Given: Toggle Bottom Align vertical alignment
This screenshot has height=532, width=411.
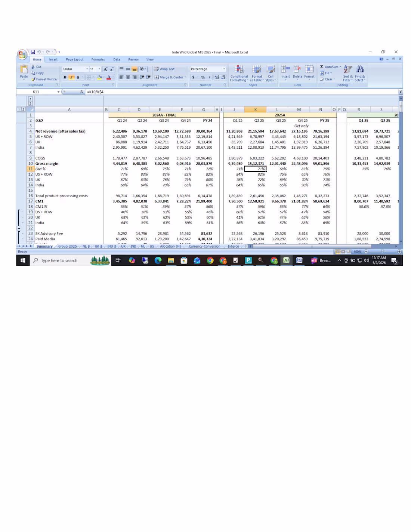Looking at the screenshot, I should click(134, 69).
